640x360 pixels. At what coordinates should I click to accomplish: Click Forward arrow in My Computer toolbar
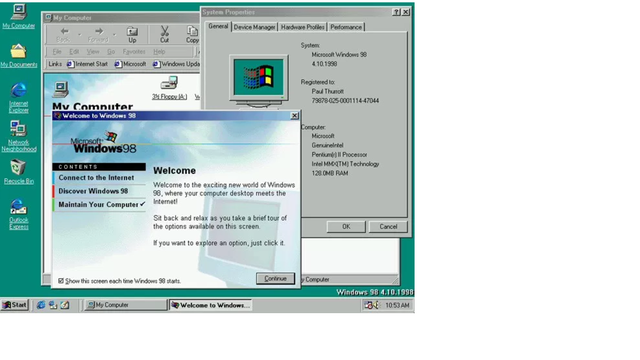tap(98, 35)
